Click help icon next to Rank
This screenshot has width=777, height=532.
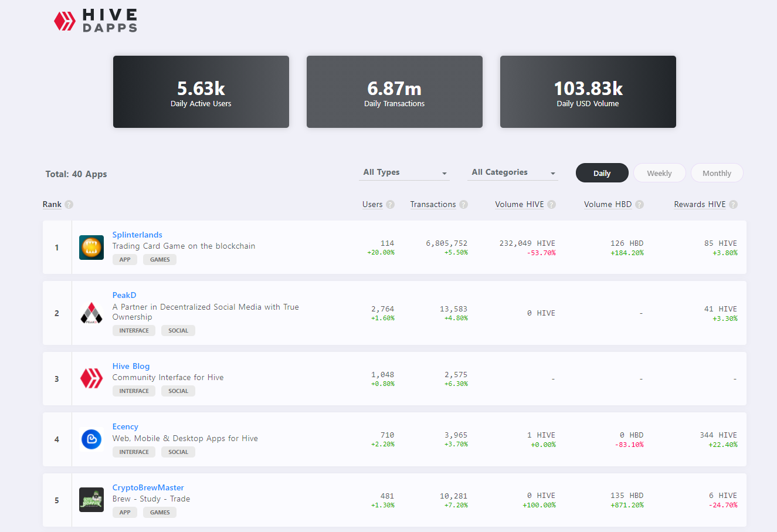pos(69,205)
